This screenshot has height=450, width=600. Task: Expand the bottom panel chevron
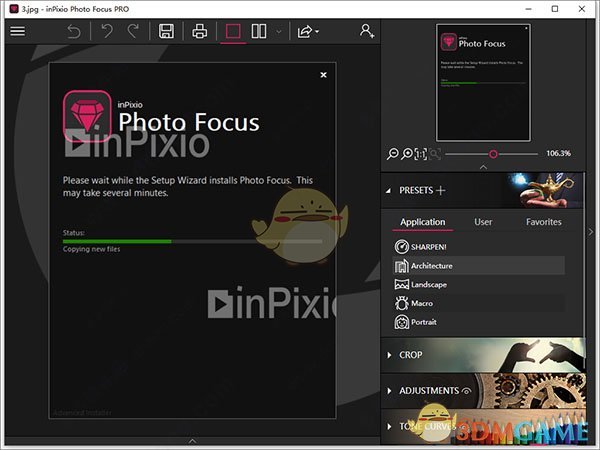pyautogui.click(x=192, y=441)
